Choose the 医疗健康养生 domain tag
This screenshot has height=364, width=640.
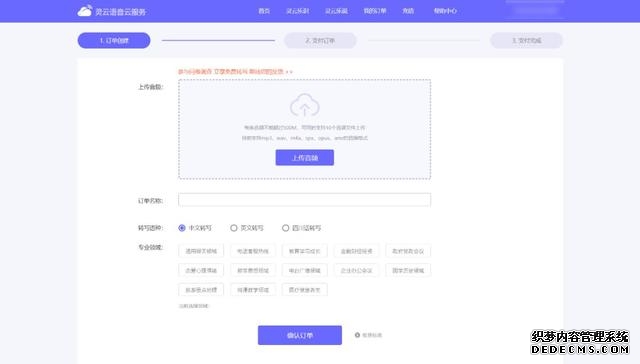click(304, 290)
